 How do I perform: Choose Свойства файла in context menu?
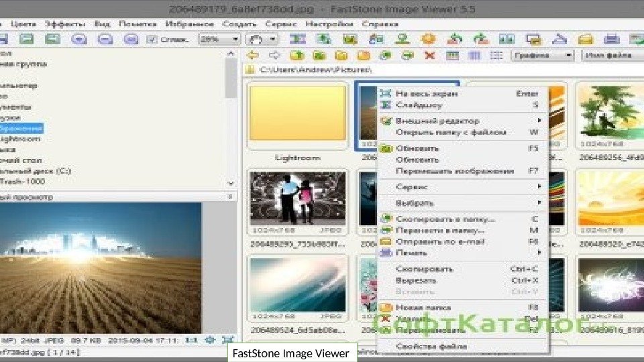pos(462,347)
